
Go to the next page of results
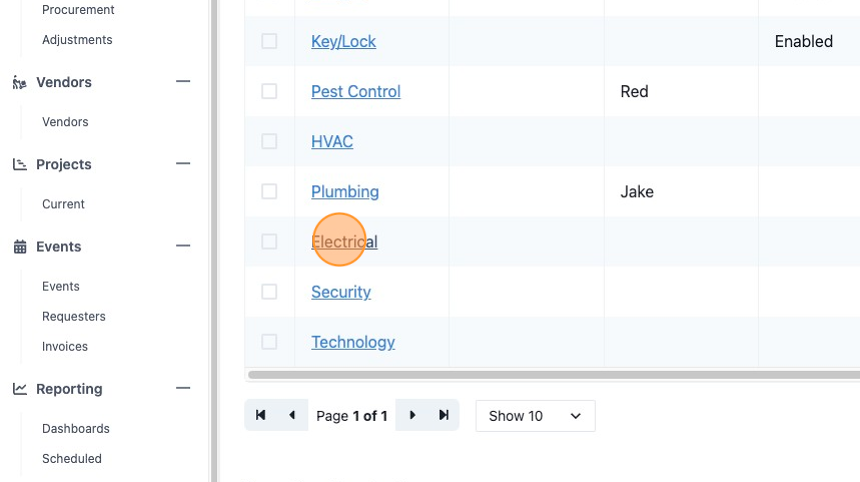(x=412, y=415)
